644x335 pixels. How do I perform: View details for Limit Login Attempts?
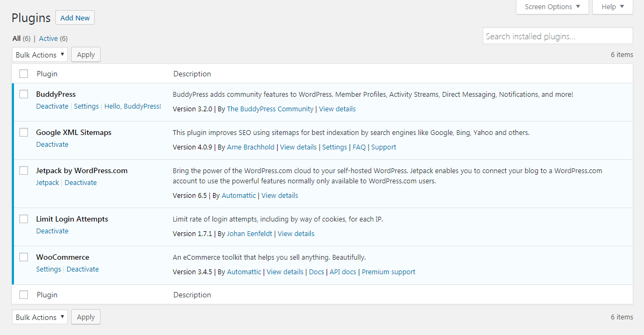pyautogui.click(x=296, y=233)
